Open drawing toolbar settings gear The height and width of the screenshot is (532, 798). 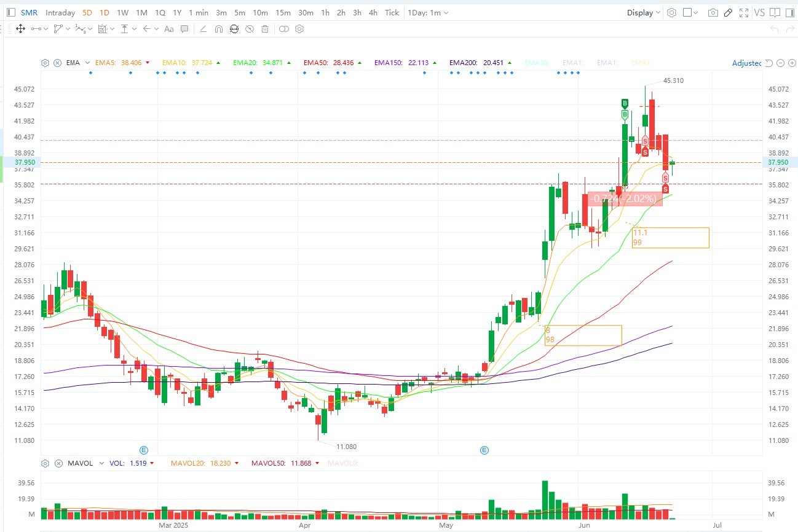[x=299, y=29]
